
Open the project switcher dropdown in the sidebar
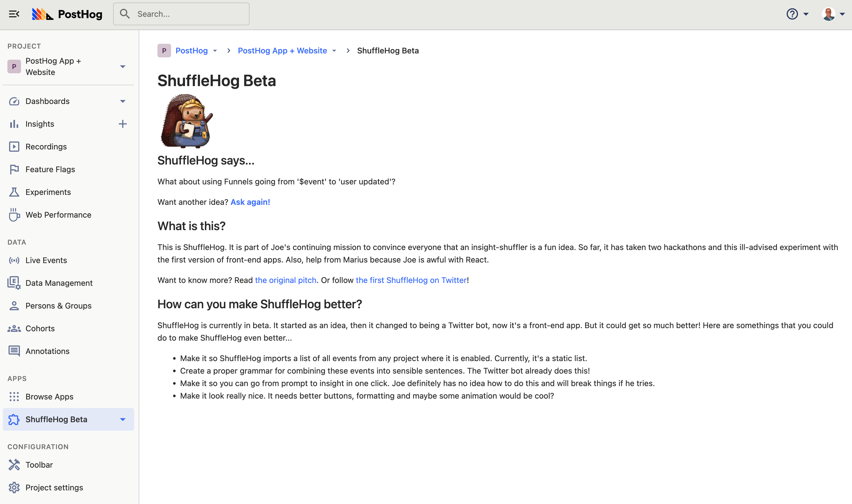coord(123,66)
